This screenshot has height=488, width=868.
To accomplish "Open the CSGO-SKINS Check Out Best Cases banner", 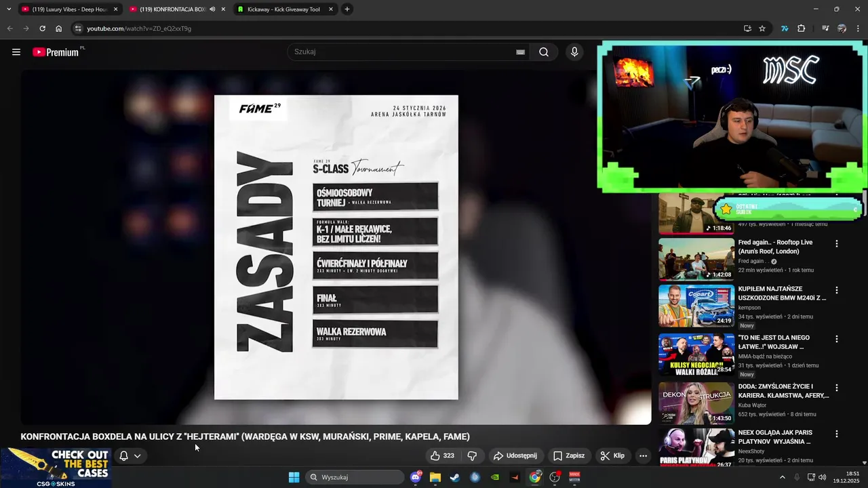I will click(x=56, y=468).
